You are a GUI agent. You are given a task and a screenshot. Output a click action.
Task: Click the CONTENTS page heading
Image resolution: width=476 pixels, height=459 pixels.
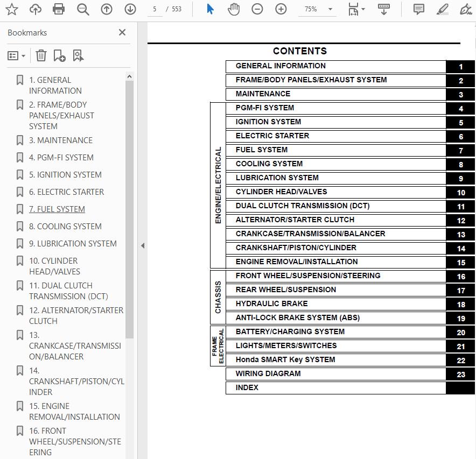[300, 51]
